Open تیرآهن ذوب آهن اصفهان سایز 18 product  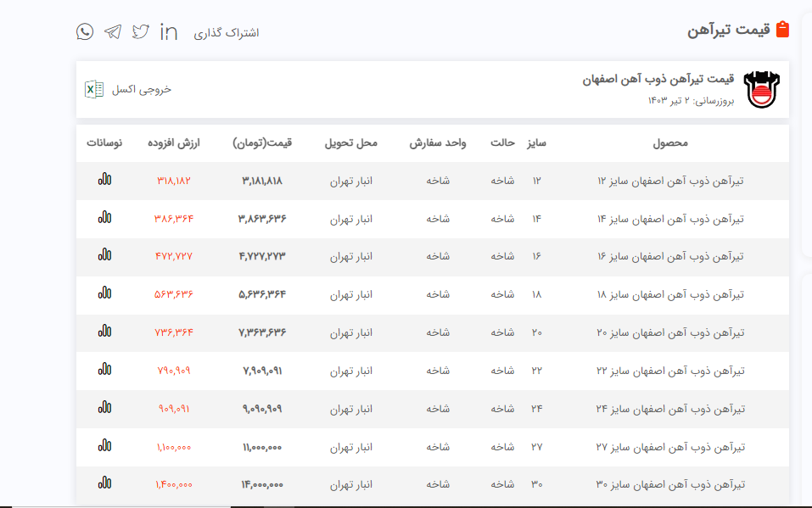[x=670, y=294]
